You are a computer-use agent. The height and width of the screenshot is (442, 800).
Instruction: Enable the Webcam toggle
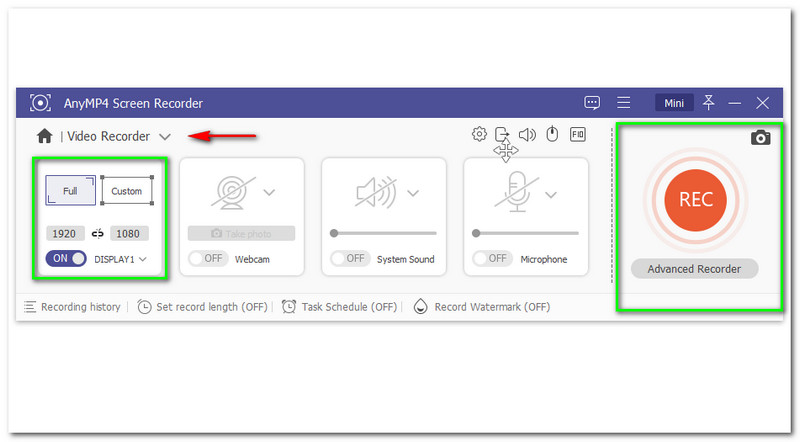pyautogui.click(x=208, y=259)
